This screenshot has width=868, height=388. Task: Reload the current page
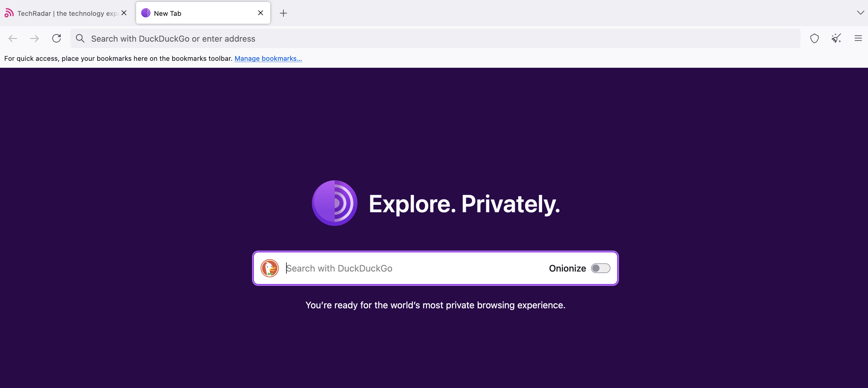tap(56, 38)
